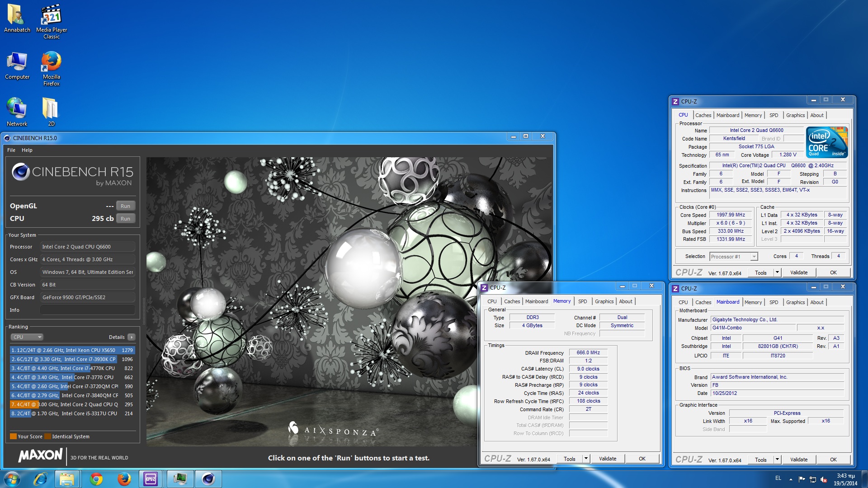Image resolution: width=868 pixels, height=488 pixels.
Task: Open the Network desktop icon
Action: point(17,112)
